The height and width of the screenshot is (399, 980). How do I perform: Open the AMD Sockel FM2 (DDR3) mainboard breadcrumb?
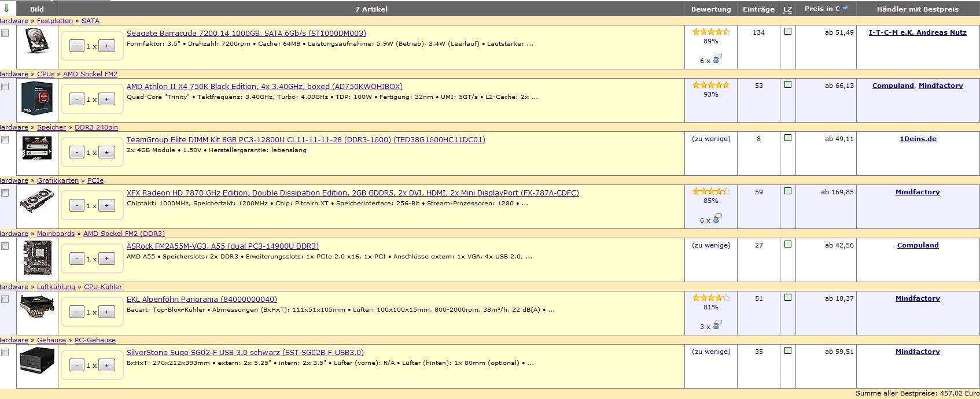[x=124, y=234]
